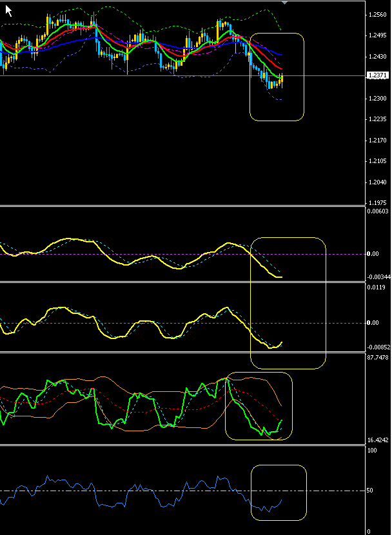
Task: Click the 1.2300 price scale label
Action: pyautogui.click(x=376, y=99)
